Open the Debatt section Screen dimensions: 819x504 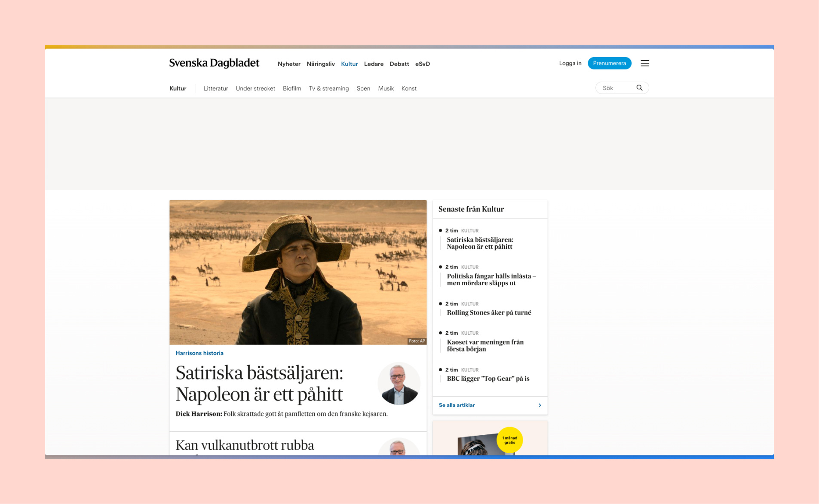[399, 64]
